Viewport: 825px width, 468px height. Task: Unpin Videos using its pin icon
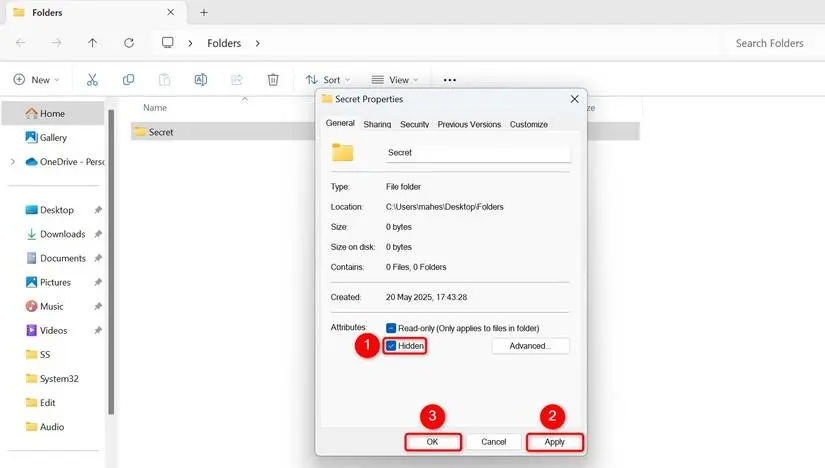click(x=98, y=331)
